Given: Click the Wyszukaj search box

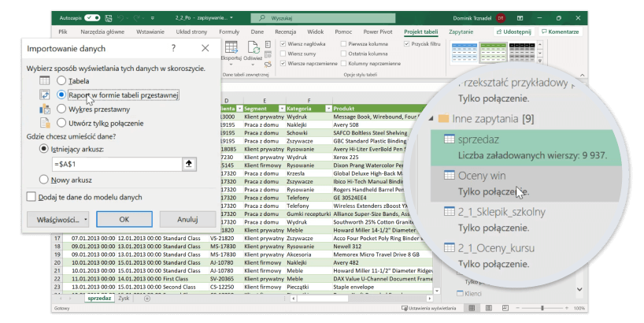Looking at the screenshot, I should coord(323,18).
